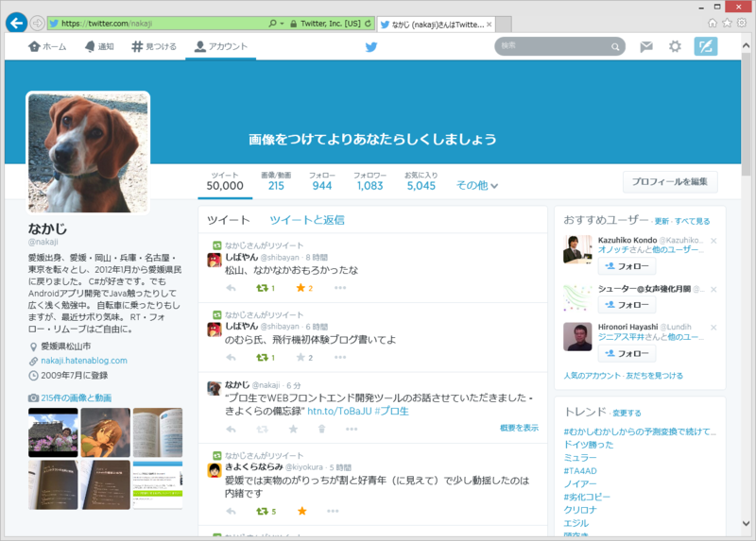Open the new blank browser tab
This screenshot has width=756, height=541.
pyautogui.click(x=504, y=25)
